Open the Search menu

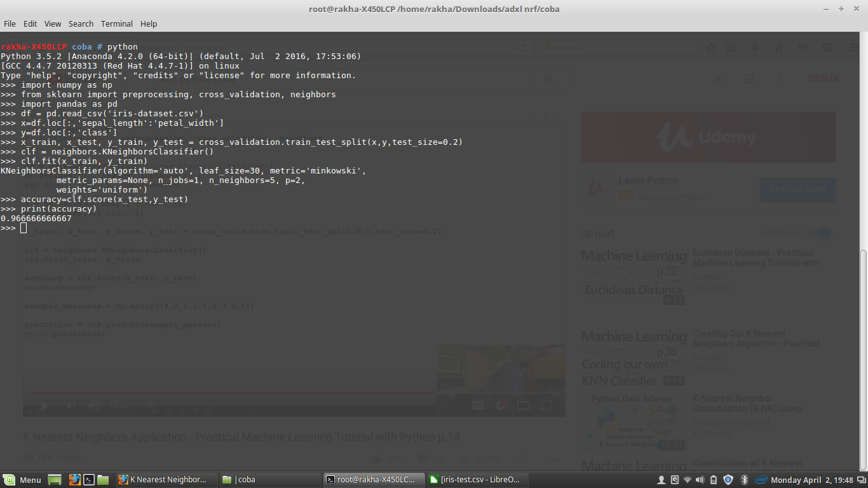pos(81,24)
